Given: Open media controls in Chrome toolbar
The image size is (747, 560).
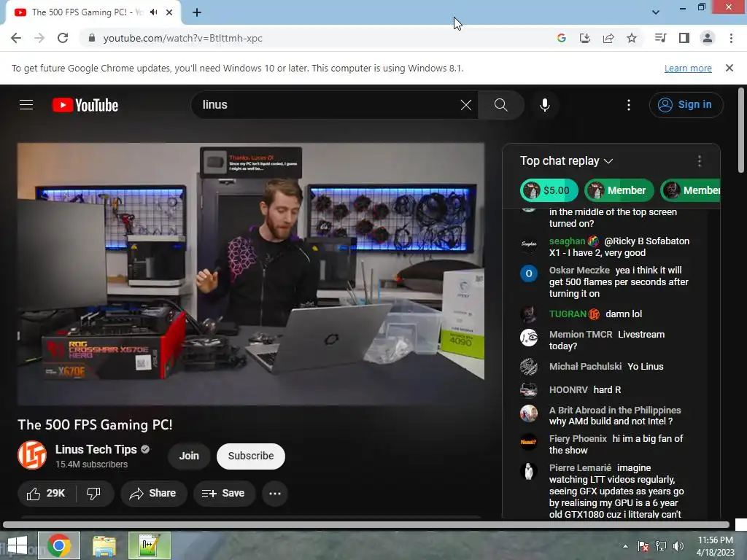Looking at the screenshot, I should [x=660, y=38].
